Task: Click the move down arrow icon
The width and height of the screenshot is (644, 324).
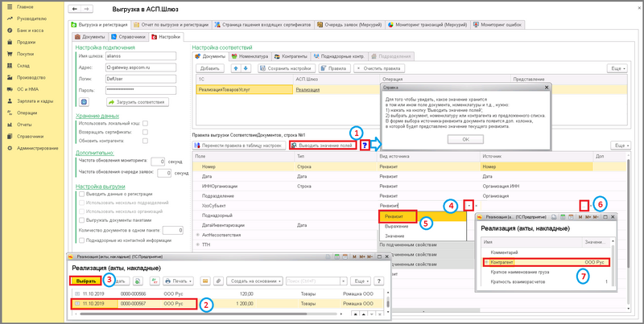Action: pyautogui.click(x=246, y=68)
